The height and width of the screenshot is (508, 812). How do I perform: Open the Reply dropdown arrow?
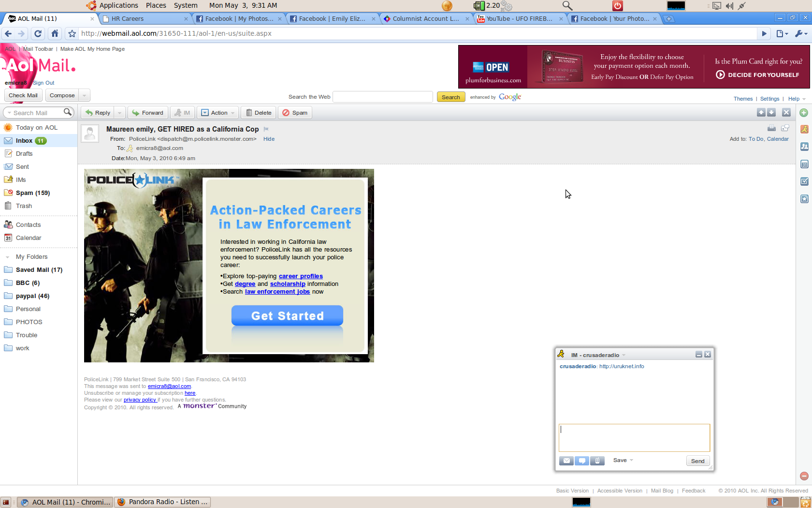pyautogui.click(x=120, y=113)
